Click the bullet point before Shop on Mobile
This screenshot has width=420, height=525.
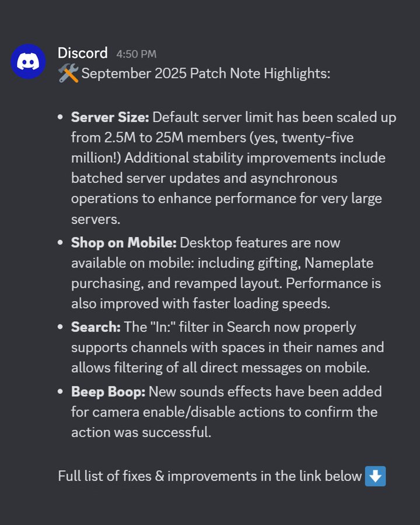61,243
